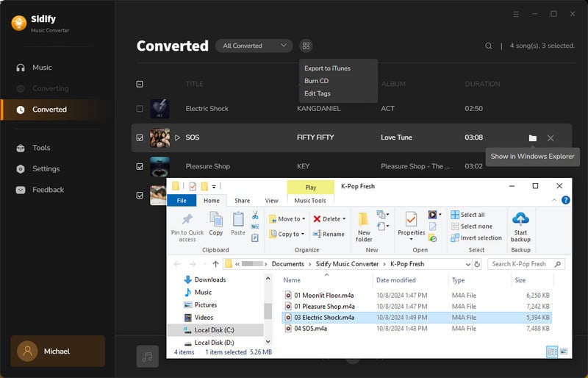Click the grid tools icon beside All Converted

click(x=306, y=46)
